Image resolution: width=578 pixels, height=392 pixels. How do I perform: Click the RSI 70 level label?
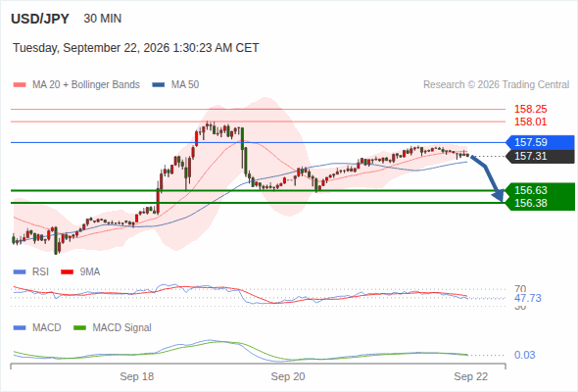pos(520,289)
